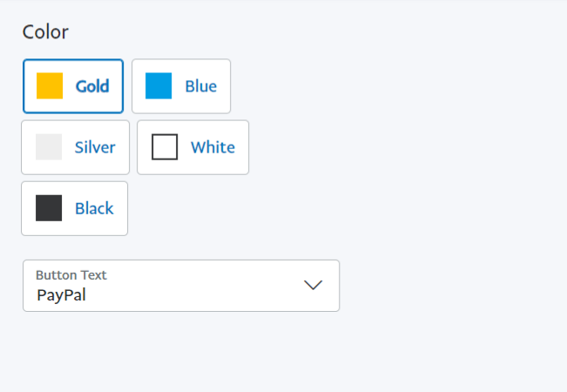Expand the Button Text chevron arrow

point(314,286)
